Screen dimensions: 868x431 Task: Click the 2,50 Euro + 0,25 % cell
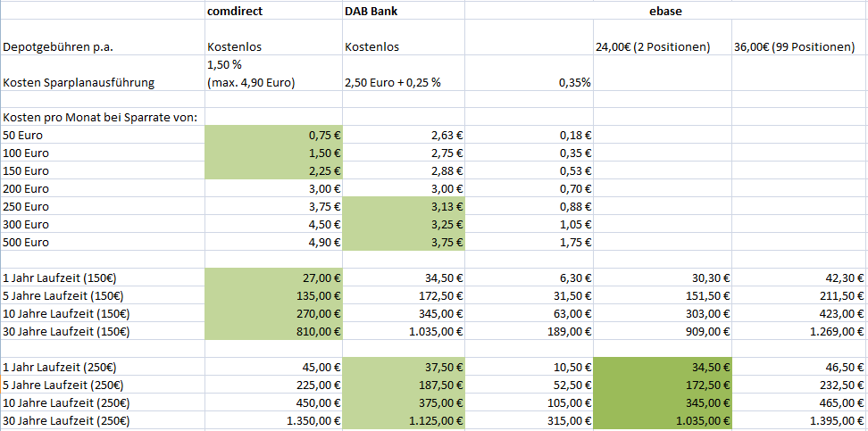point(404,73)
